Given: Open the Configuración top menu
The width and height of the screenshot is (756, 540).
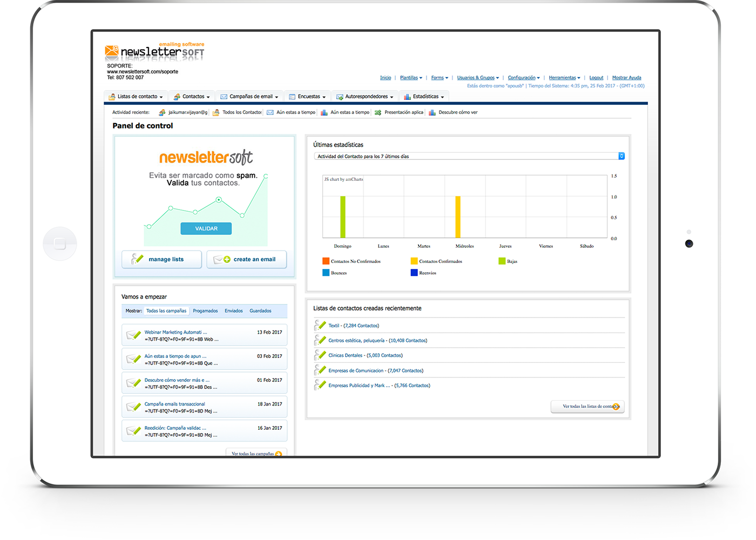Looking at the screenshot, I should pos(523,78).
